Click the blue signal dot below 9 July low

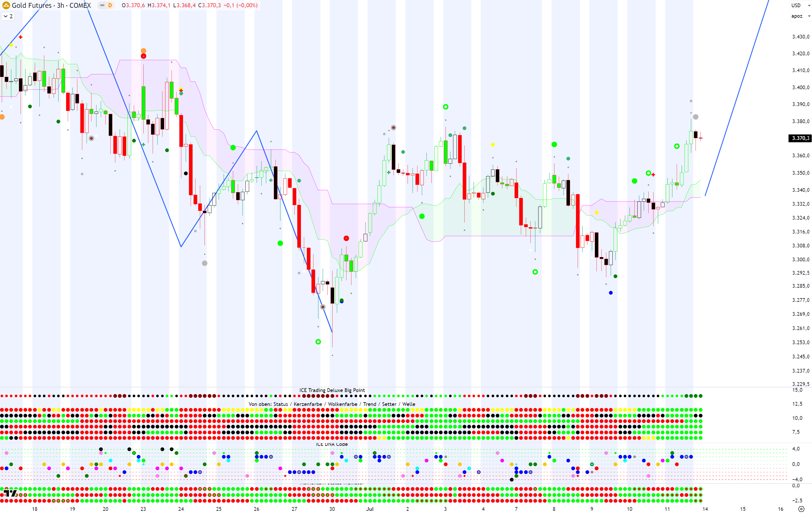coord(611,293)
